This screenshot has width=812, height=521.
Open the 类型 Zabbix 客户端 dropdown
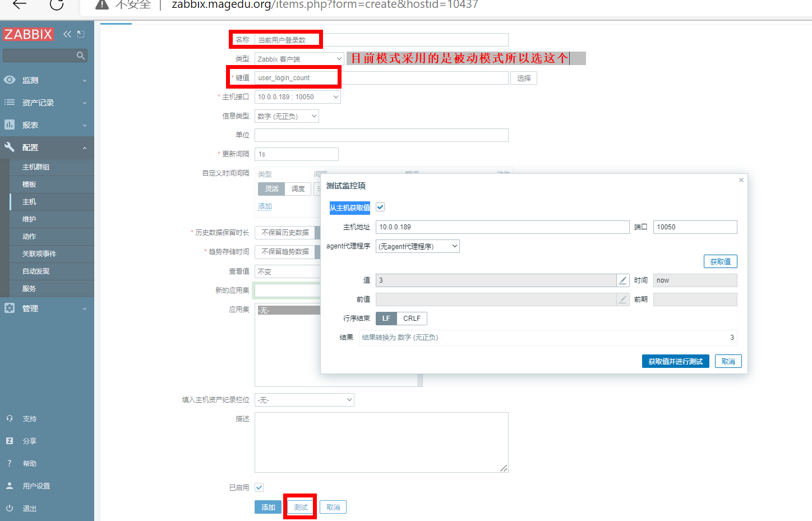tap(299, 59)
